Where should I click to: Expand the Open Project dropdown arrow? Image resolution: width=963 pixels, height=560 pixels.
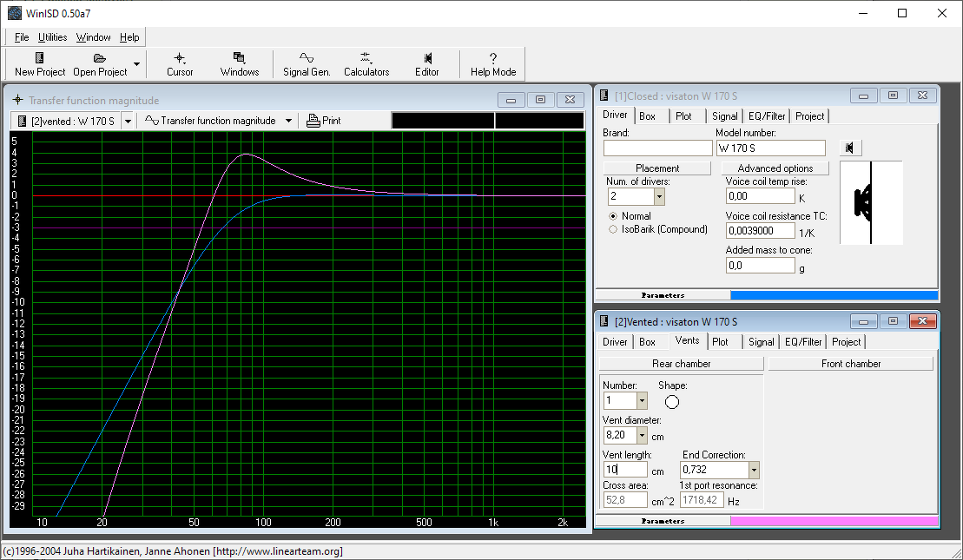point(136,64)
